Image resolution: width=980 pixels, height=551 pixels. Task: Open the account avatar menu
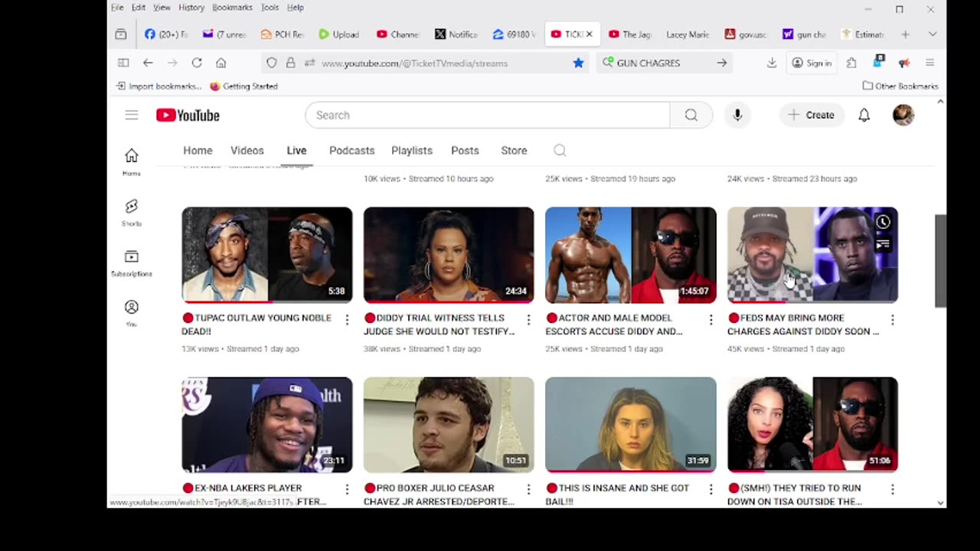point(903,115)
